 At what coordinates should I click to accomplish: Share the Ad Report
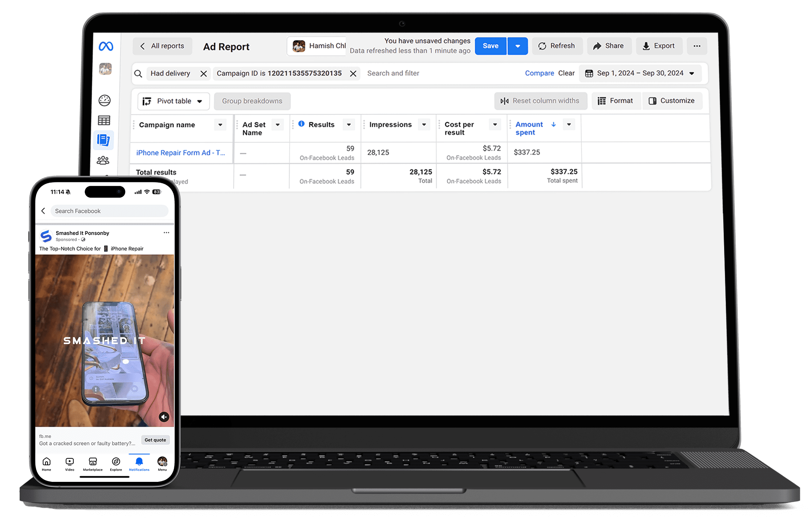click(608, 46)
